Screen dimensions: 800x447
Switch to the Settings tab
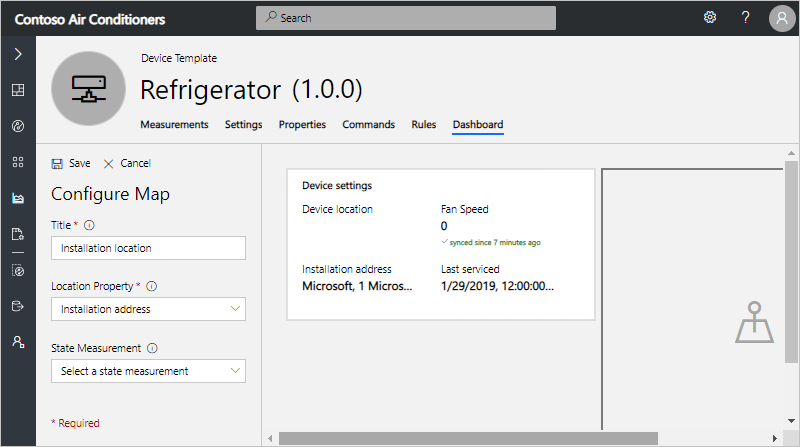tap(243, 125)
